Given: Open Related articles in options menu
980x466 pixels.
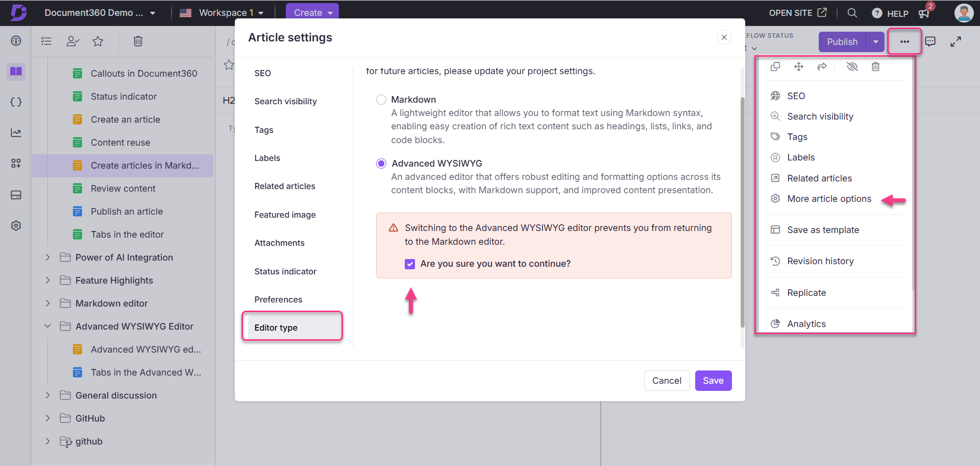Looking at the screenshot, I should [819, 178].
